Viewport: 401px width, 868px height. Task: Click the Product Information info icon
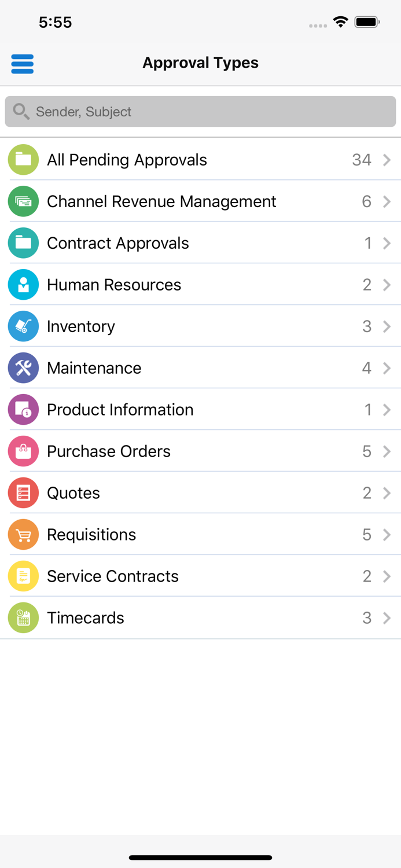(x=23, y=409)
